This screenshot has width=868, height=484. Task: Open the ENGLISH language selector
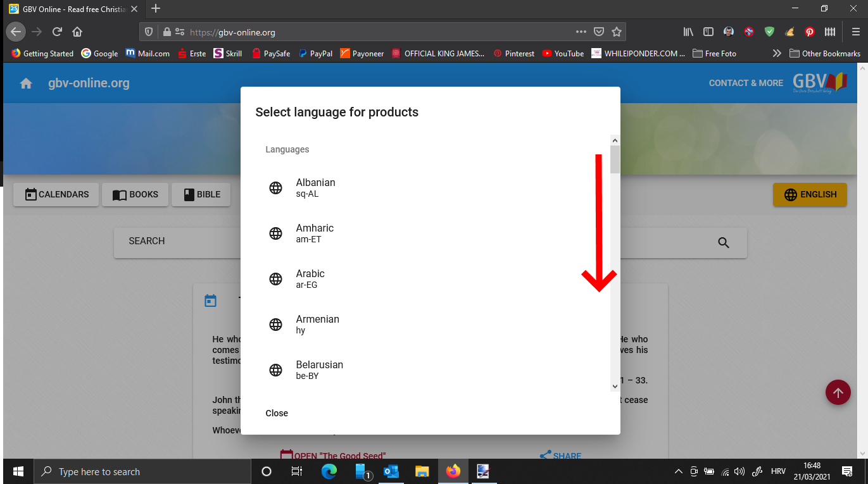pos(810,195)
